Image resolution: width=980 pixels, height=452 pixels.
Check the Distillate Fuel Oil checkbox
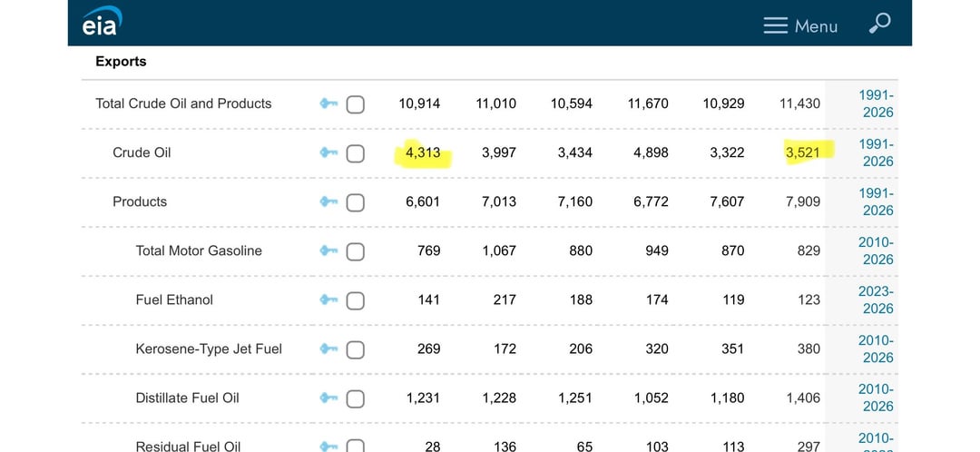[x=356, y=398]
